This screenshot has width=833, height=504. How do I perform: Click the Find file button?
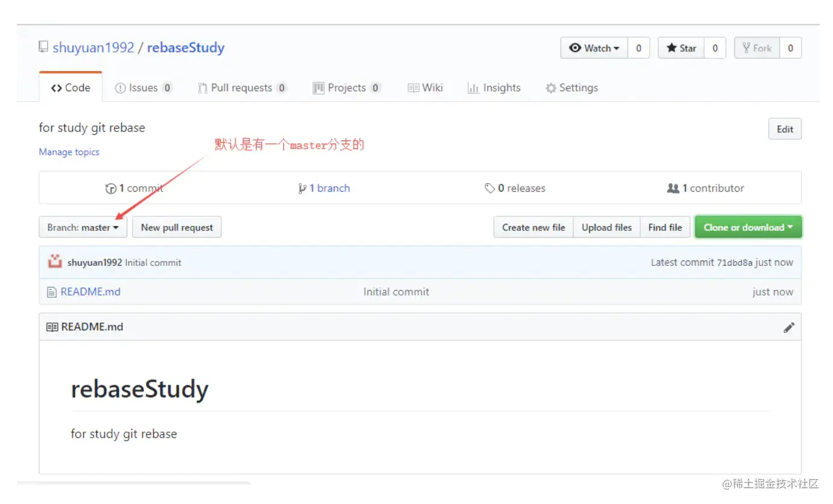665,227
